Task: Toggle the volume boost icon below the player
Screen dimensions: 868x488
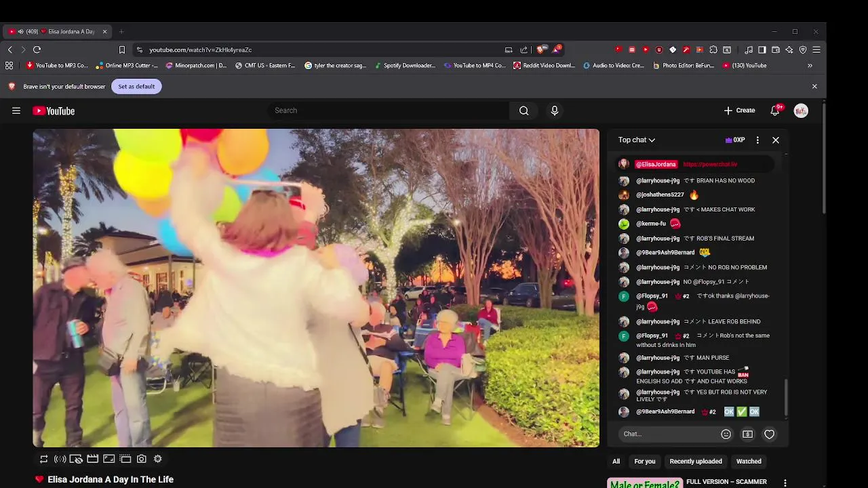Action: [60, 459]
